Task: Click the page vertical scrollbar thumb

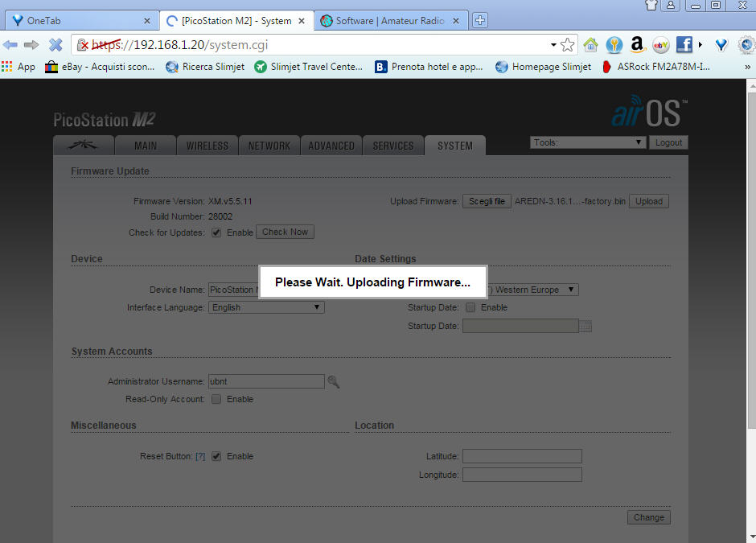Action: pos(752,261)
